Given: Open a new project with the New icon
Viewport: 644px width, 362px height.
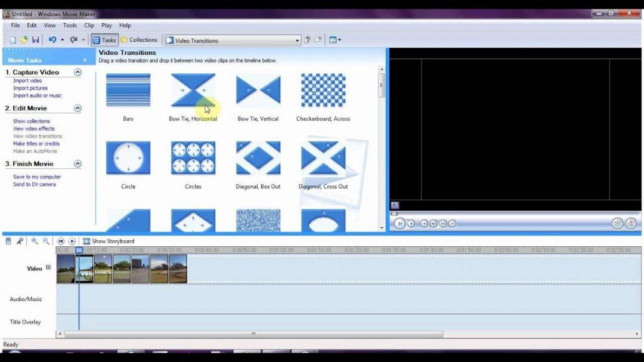Looking at the screenshot, I should point(12,39).
